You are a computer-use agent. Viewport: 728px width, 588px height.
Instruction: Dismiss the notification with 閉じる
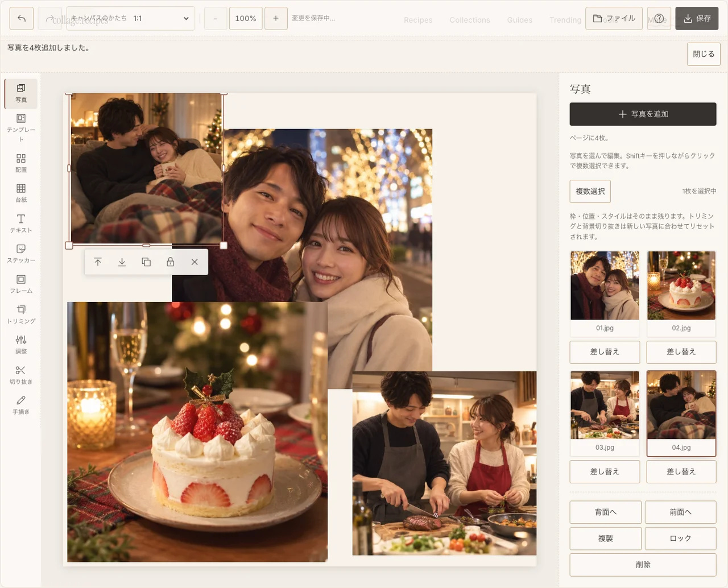pos(704,54)
